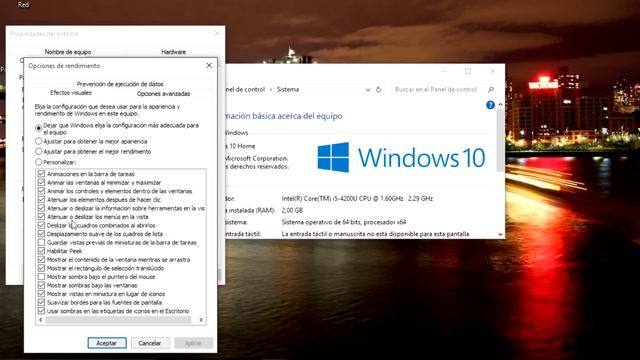Toggle the Habilitar Peek checkbox
The image size is (640, 360).
41,251
